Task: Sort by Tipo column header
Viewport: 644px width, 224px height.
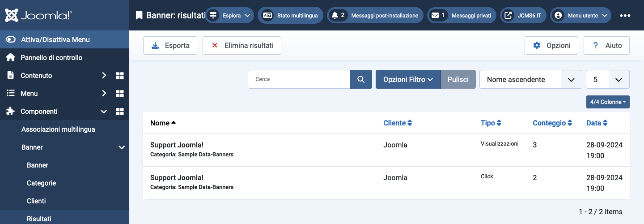Action: [491, 123]
